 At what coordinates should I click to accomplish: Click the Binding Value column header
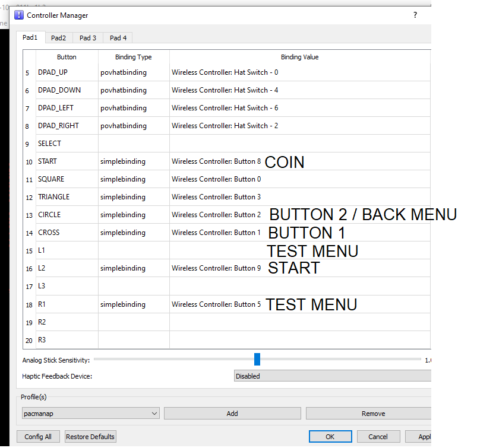[x=299, y=57]
